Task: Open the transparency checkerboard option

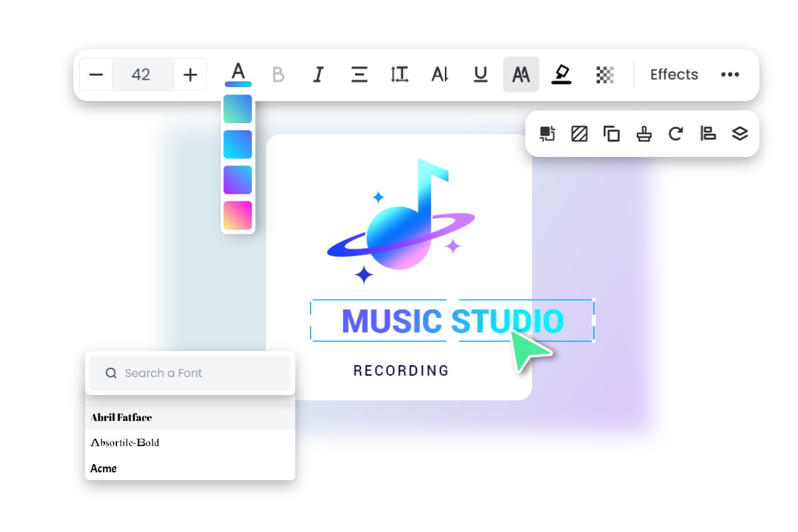Action: [x=603, y=74]
